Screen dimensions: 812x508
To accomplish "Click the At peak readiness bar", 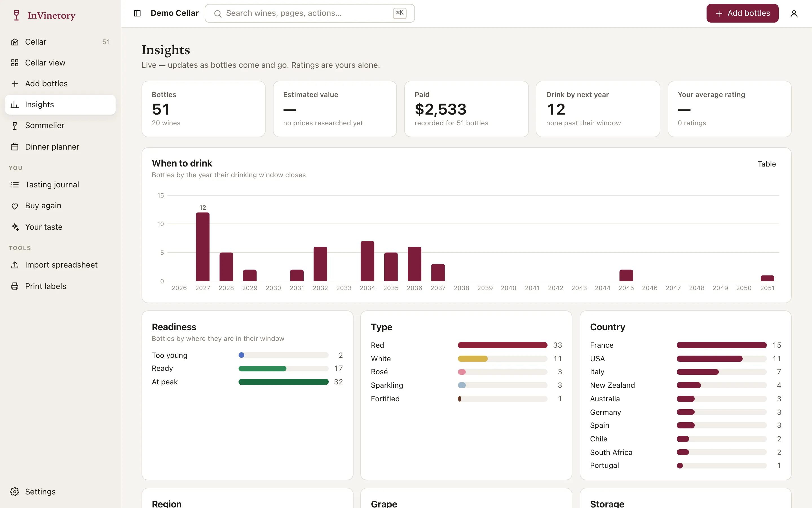I will [284, 382].
